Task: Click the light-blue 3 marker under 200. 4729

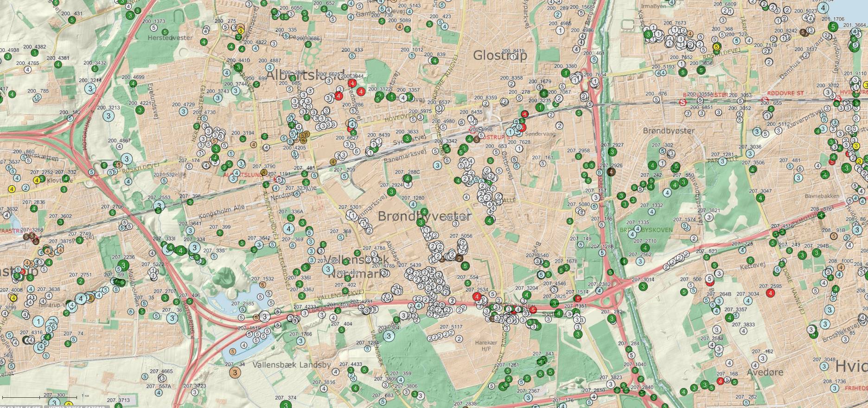Action: point(184,111)
